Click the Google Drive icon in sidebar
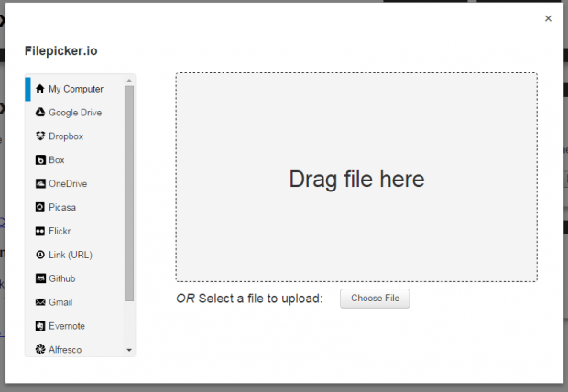 (x=40, y=113)
